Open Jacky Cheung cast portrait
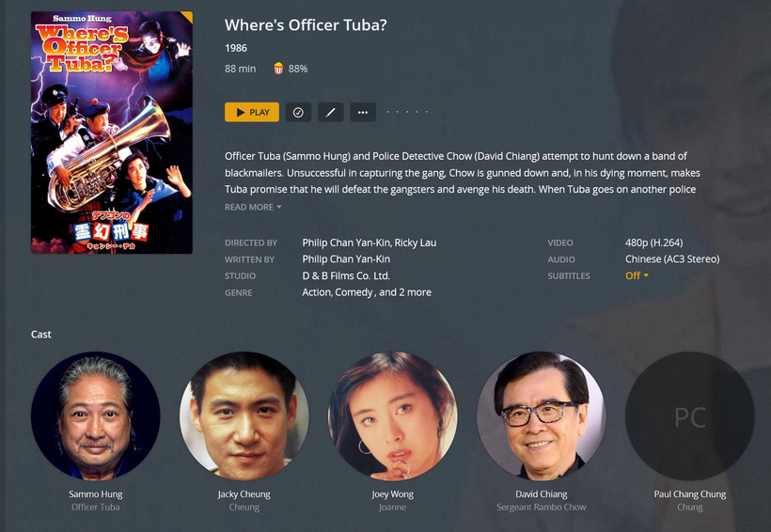 (244, 416)
